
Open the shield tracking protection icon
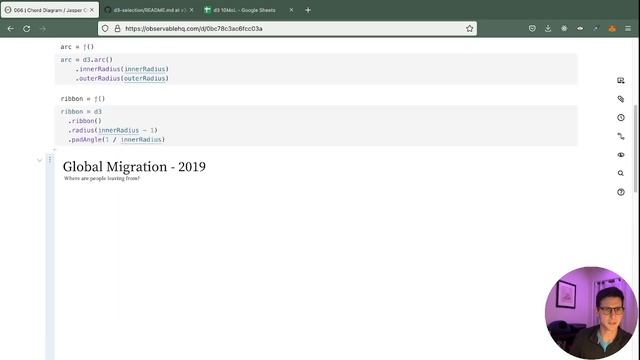click(105, 29)
